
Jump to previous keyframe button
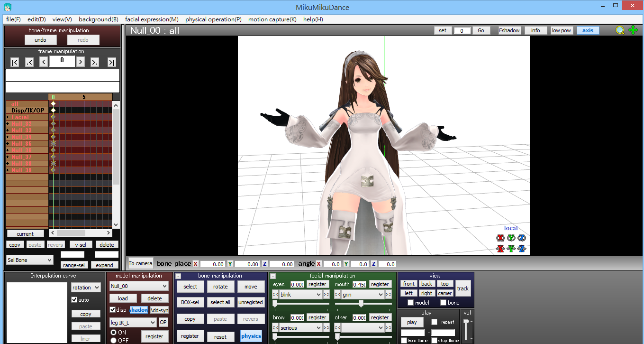coord(29,62)
